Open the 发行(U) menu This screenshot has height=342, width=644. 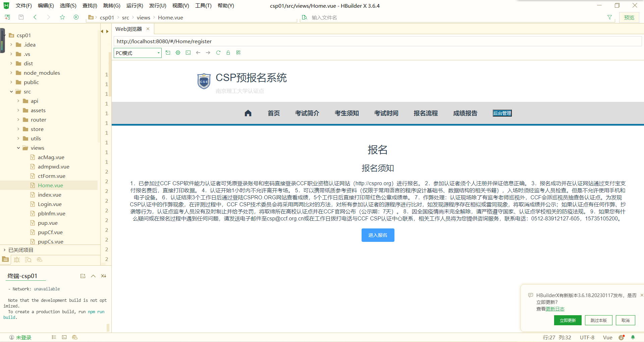(x=158, y=6)
